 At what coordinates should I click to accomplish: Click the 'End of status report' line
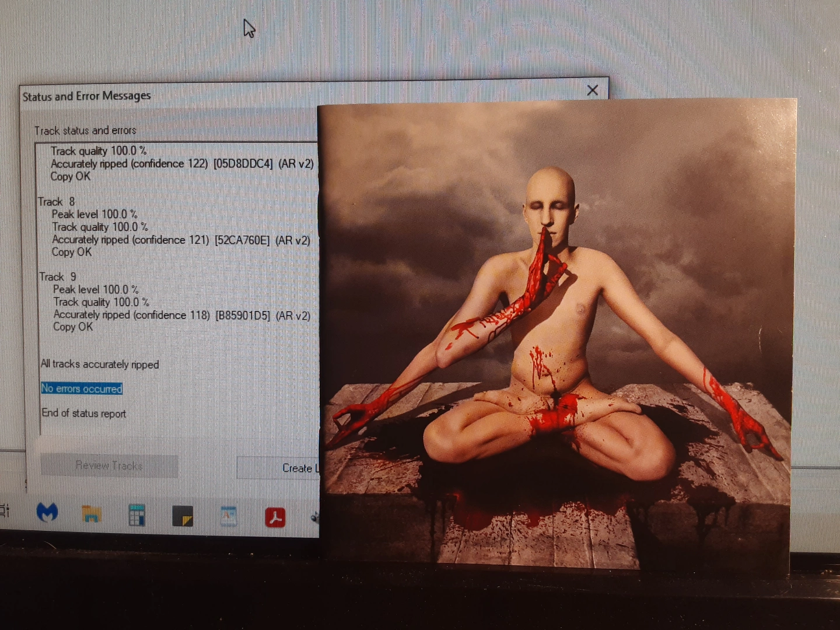(84, 413)
